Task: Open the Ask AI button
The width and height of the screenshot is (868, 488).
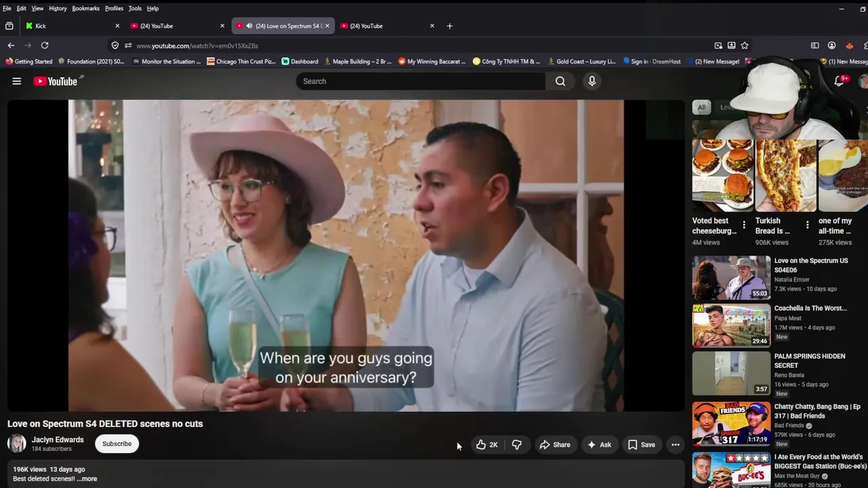Action: pyautogui.click(x=599, y=445)
